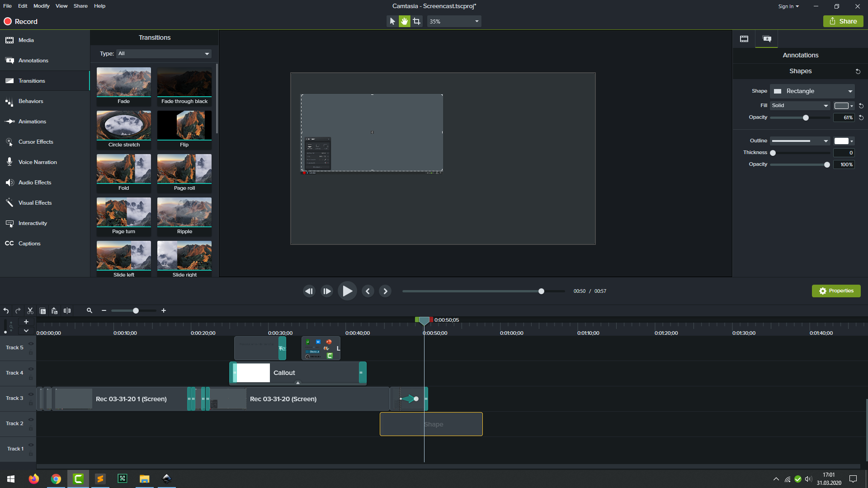The image size is (868, 488).
Task: Click the Split clip icon
Action: tap(67, 311)
